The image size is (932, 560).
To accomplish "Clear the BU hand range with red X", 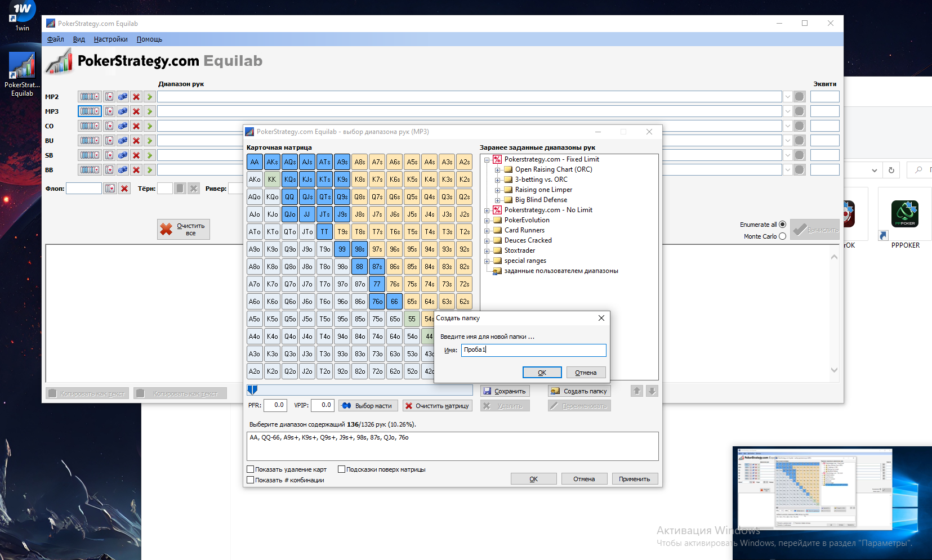I will click(x=136, y=141).
